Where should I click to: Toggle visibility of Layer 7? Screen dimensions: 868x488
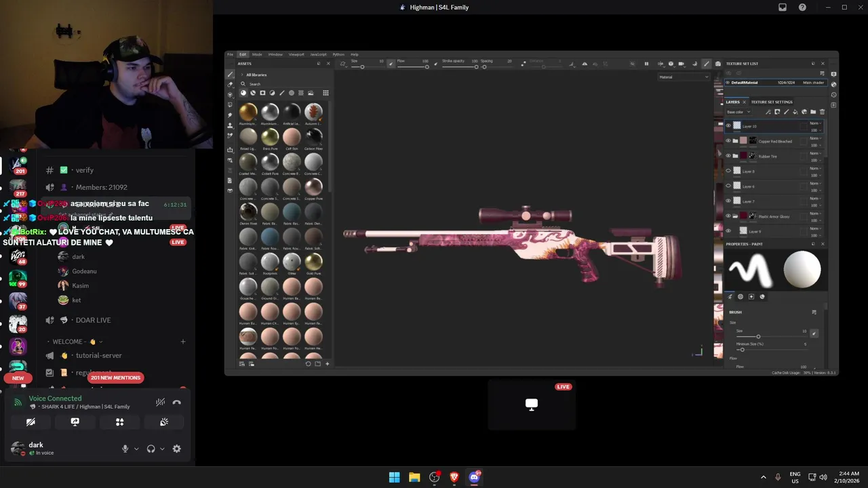click(x=728, y=201)
